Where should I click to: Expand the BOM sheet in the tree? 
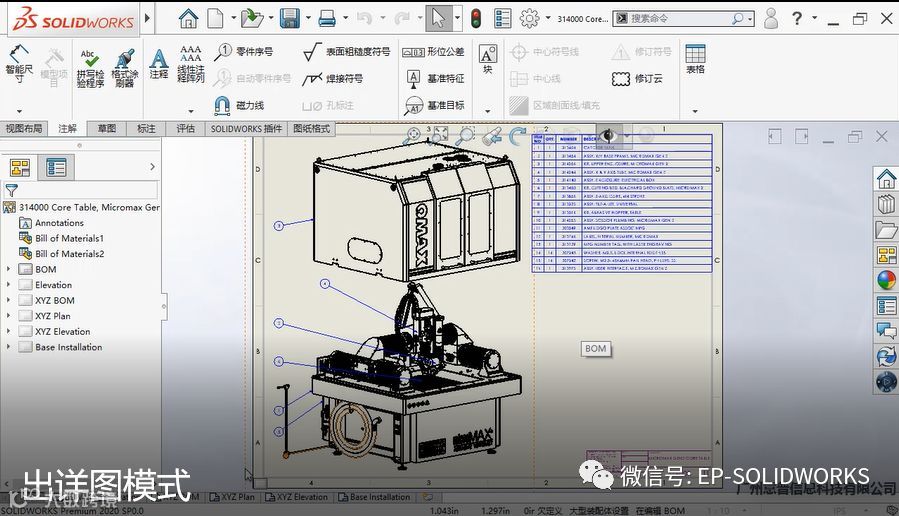click(8, 269)
